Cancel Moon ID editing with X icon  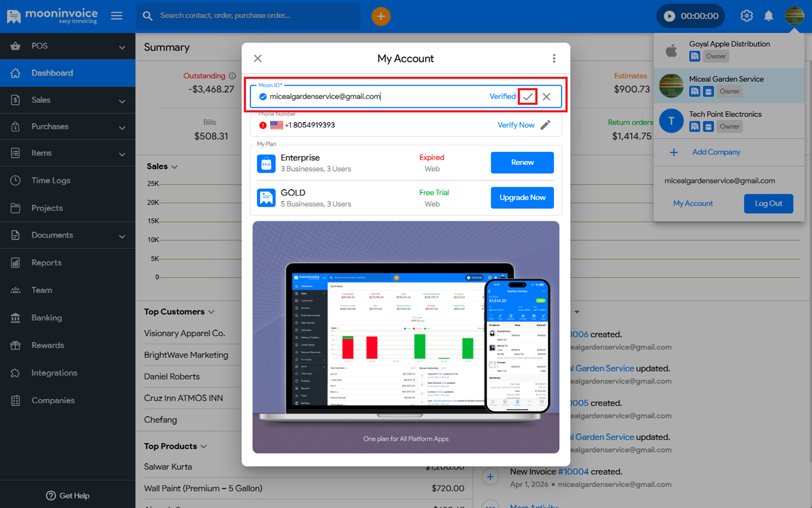click(546, 97)
